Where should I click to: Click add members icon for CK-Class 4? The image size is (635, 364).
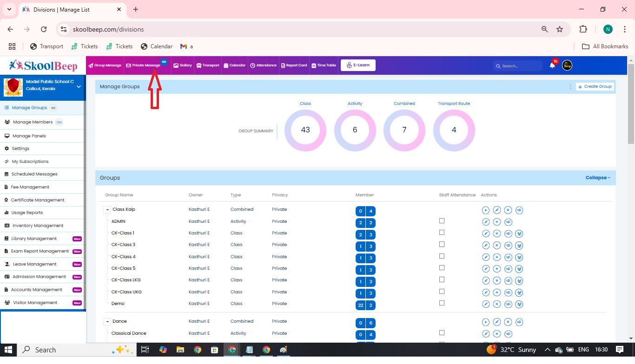click(x=508, y=257)
